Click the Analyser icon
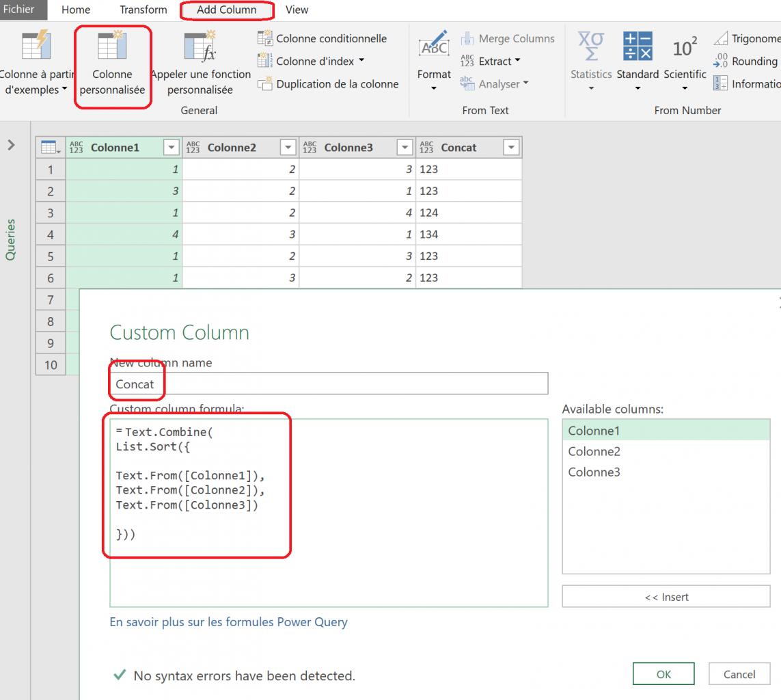Viewport: 781px width, 700px height. 467,83
